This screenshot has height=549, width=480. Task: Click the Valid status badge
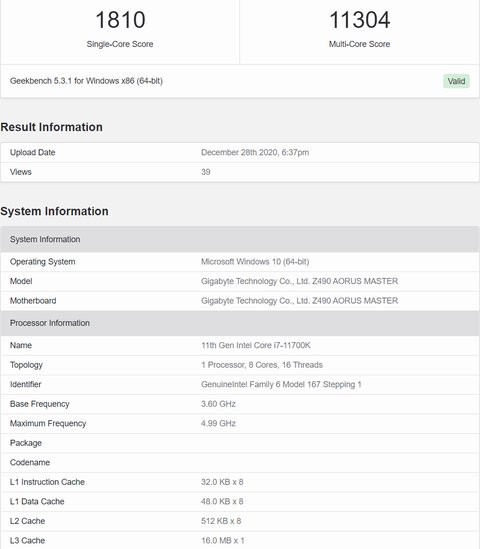click(x=456, y=81)
